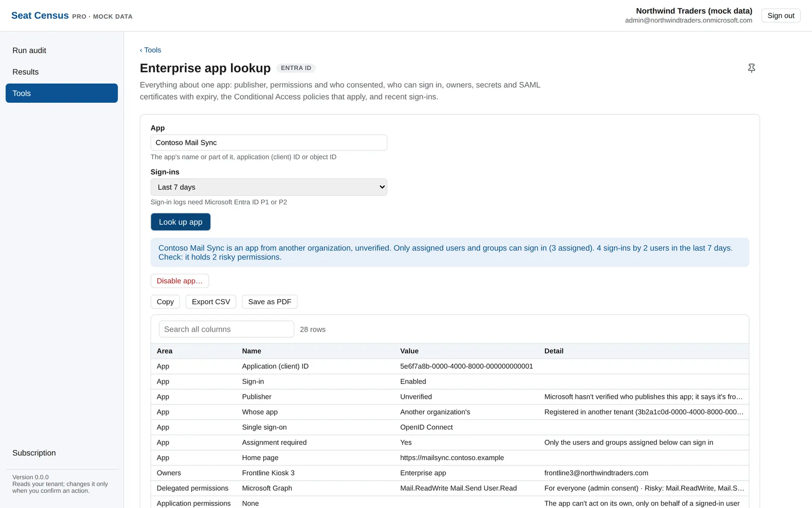Click the Frontline Kiosk 3 owner cell
Viewport: 812px width, 508px height.
click(x=268, y=473)
